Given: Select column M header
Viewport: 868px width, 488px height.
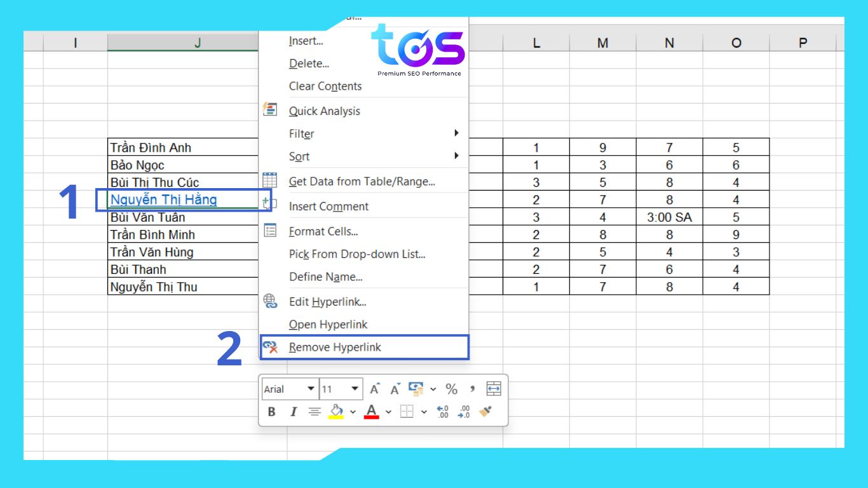Looking at the screenshot, I should click(x=602, y=43).
